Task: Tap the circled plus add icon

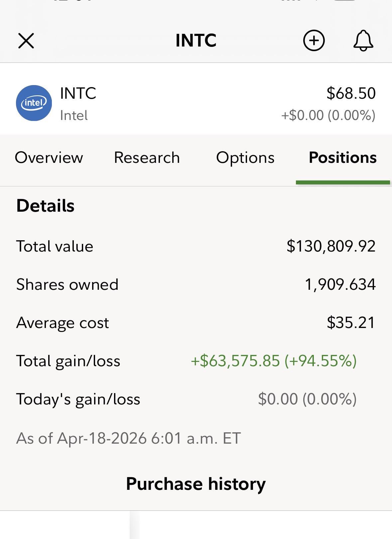Action: (x=314, y=41)
